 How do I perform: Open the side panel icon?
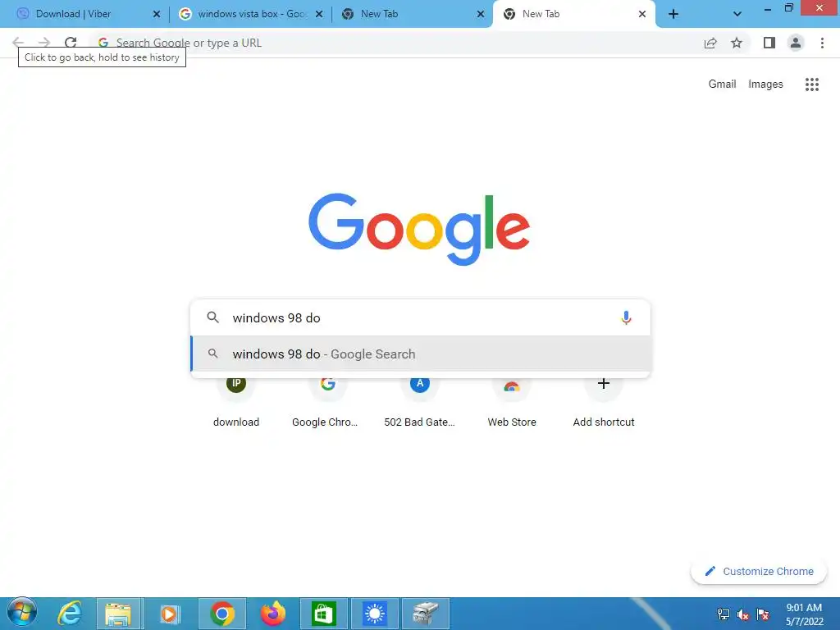tap(769, 43)
